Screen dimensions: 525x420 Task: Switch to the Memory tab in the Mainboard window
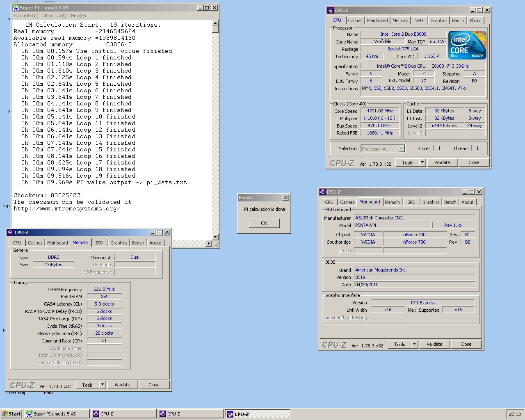coord(393,202)
